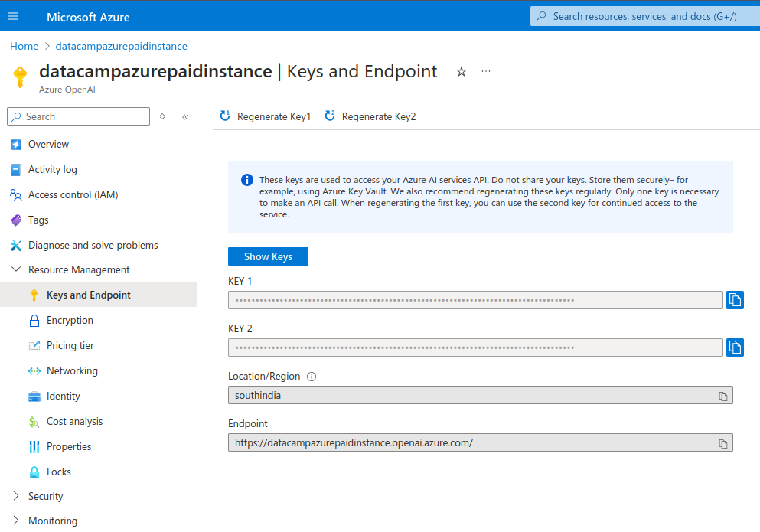Go to the Home breadcrumb

tap(24, 46)
